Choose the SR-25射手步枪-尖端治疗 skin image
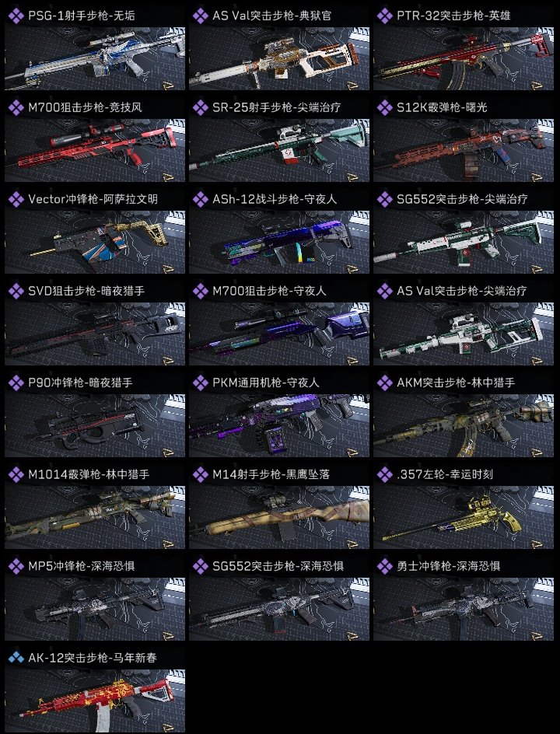The image size is (560, 734). [x=279, y=150]
